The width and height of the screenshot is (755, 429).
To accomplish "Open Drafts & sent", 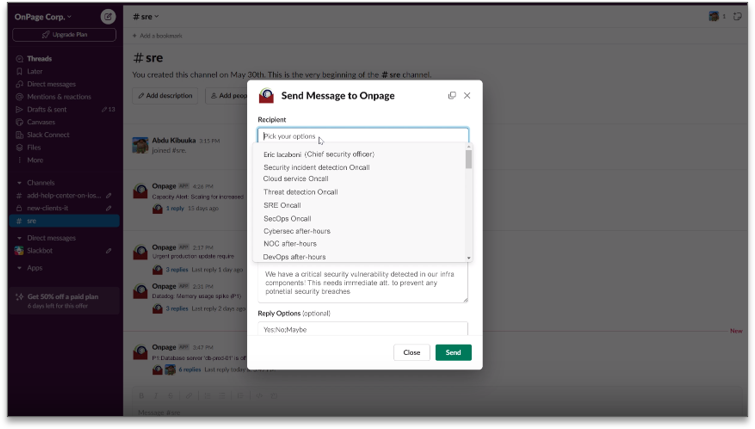I will (47, 109).
